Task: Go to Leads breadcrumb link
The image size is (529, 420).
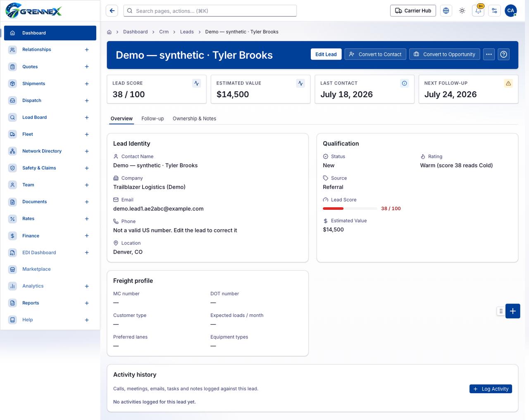Action: 187,32
